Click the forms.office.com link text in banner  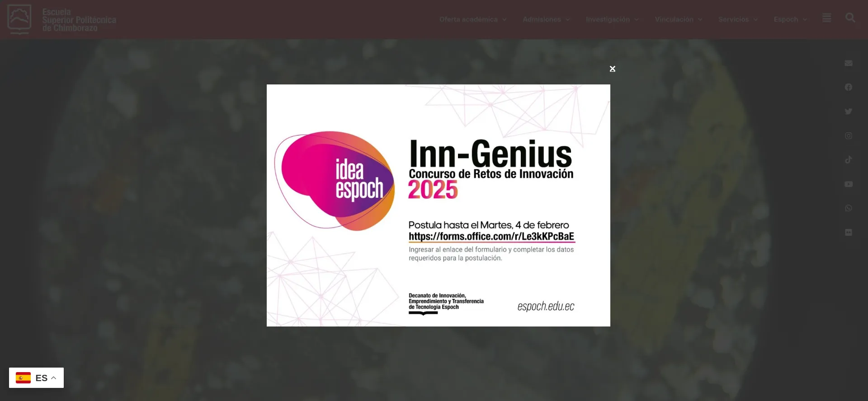pos(491,237)
